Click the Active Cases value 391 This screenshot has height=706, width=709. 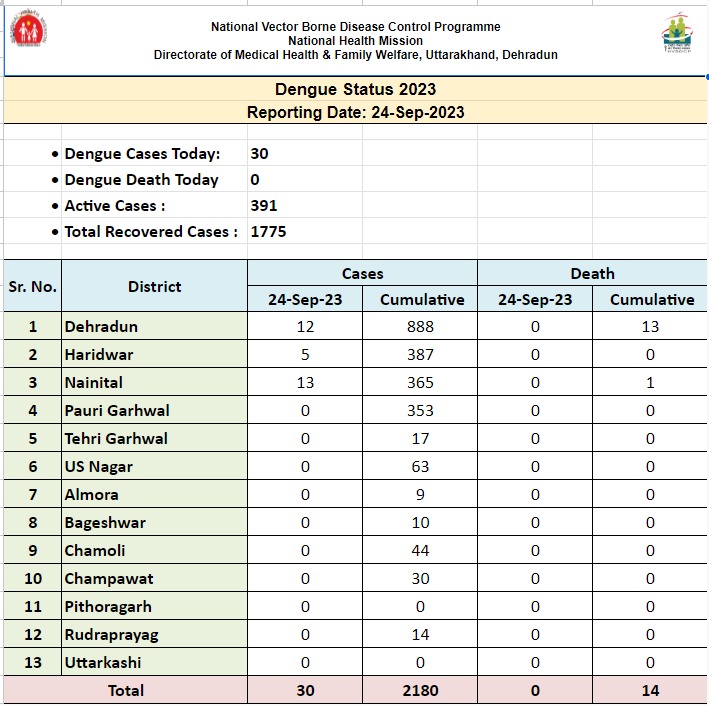[264, 206]
